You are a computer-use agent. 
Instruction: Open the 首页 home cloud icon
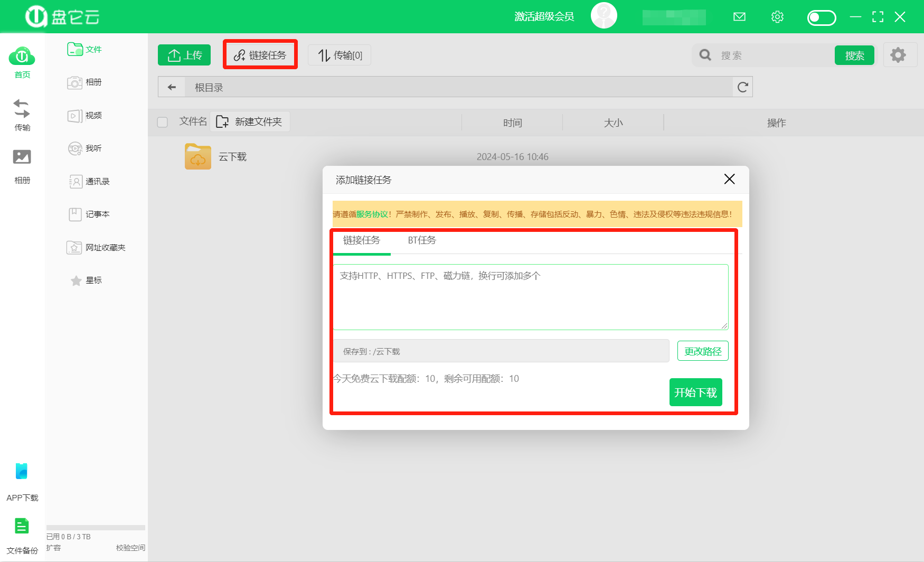click(22, 57)
